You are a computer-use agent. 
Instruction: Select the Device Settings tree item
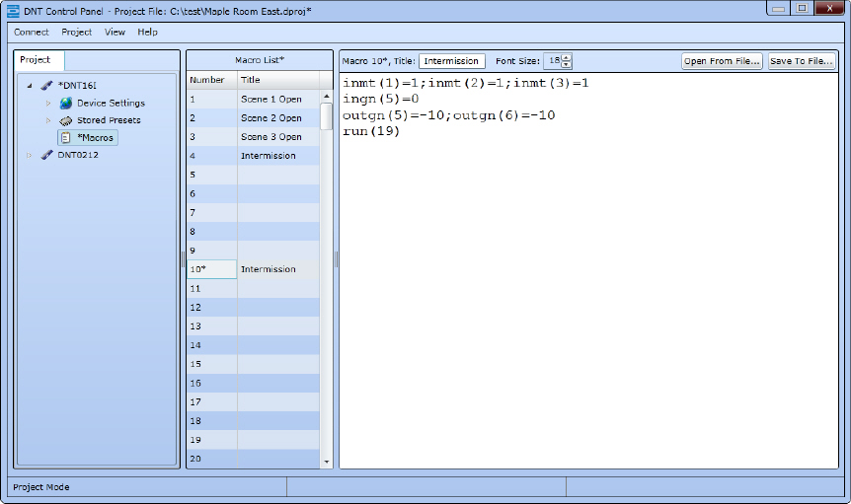coord(111,103)
